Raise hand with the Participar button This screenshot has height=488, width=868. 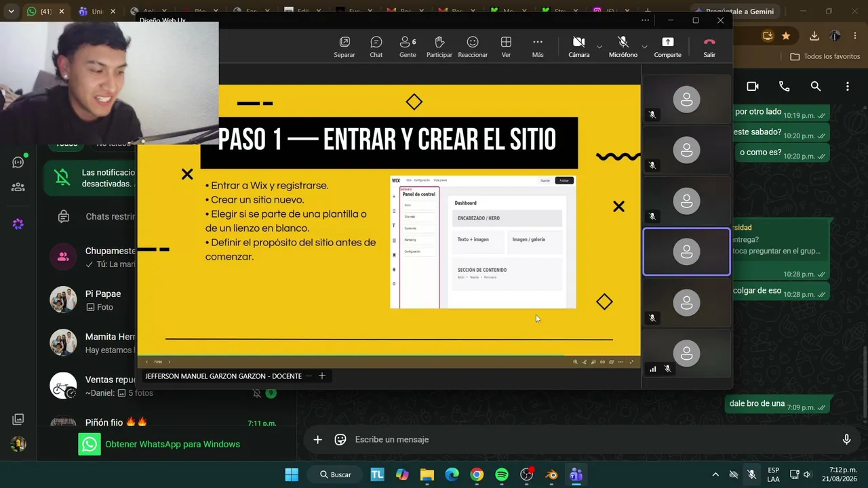439,47
